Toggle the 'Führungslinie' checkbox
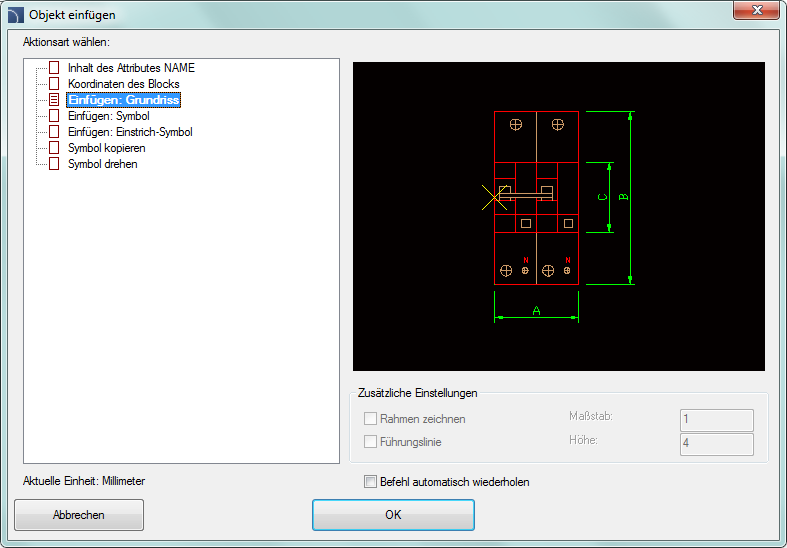The width and height of the screenshot is (787, 548). (371, 441)
